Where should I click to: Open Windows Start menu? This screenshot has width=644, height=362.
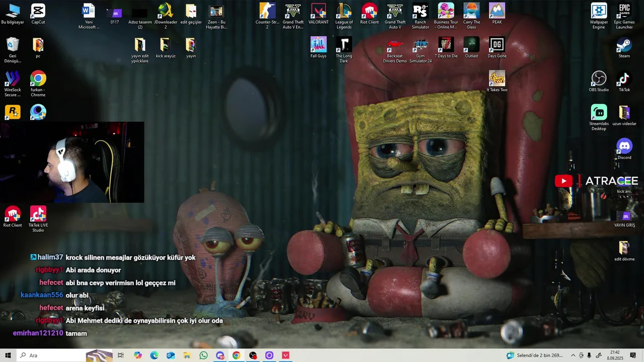(x=8, y=355)
